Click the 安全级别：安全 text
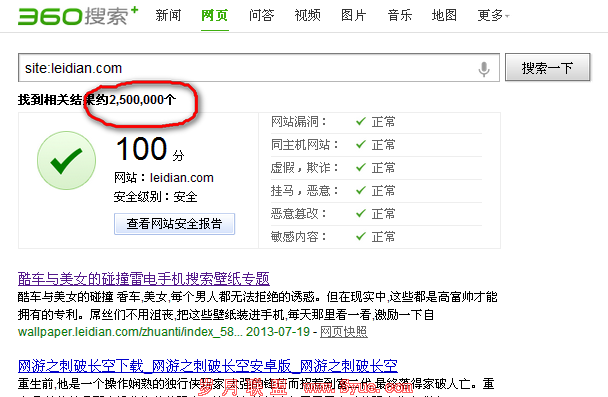The height and width of the screenshot is (397, 608). point(155,197)
